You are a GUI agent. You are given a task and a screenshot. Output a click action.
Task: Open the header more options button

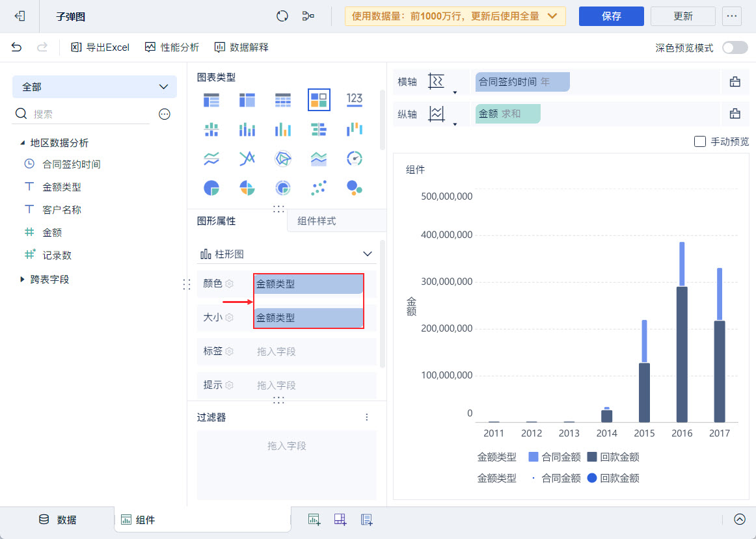pyautogui.click(x=732, y=16)
